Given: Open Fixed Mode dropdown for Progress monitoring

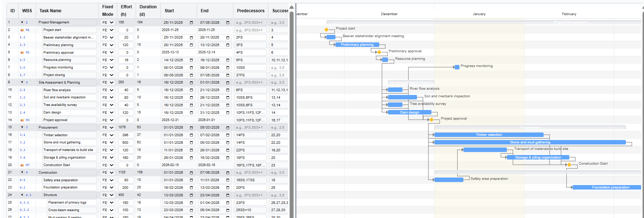Looking at the screenshot, I should (108, 67).
